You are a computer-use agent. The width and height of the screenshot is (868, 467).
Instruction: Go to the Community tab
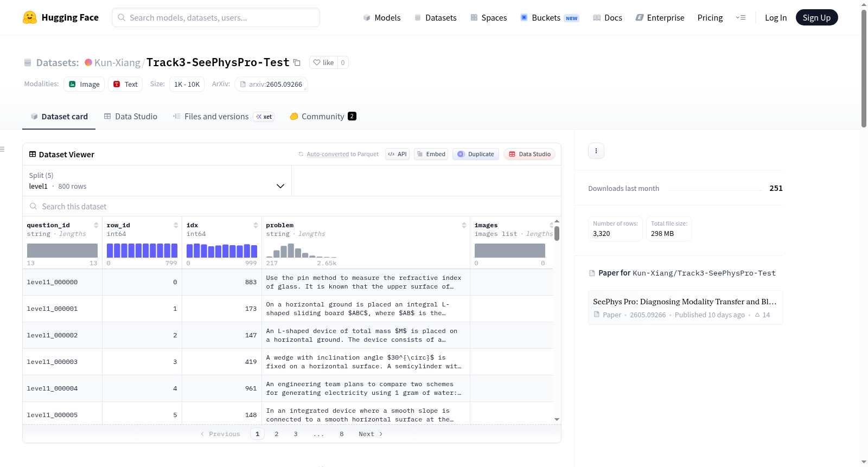point(323,117)
